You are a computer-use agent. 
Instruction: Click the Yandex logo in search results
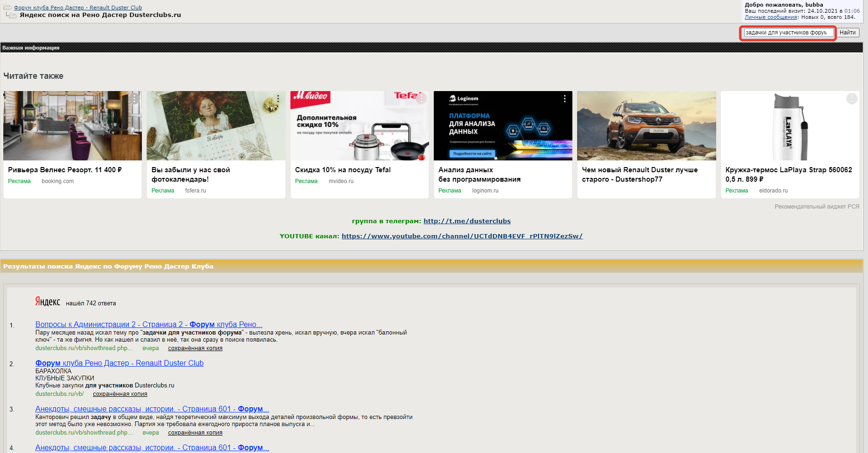click(48, 302)
